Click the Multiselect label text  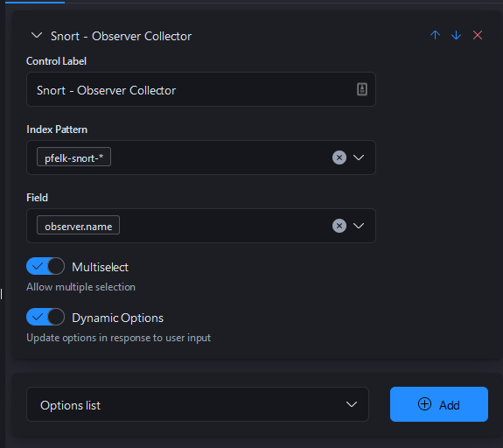[100, 267]
